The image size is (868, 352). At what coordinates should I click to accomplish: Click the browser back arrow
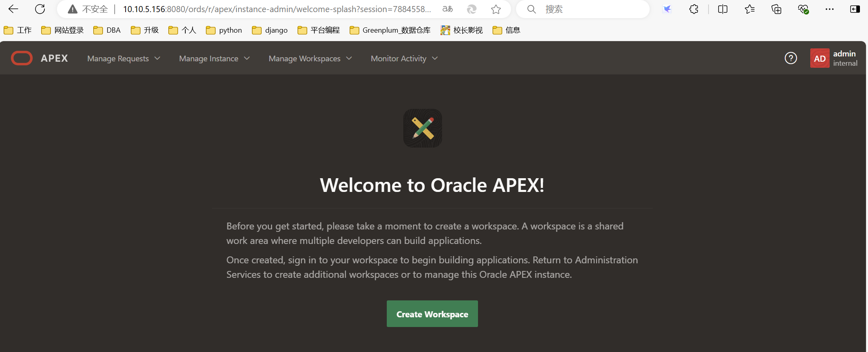13,9
